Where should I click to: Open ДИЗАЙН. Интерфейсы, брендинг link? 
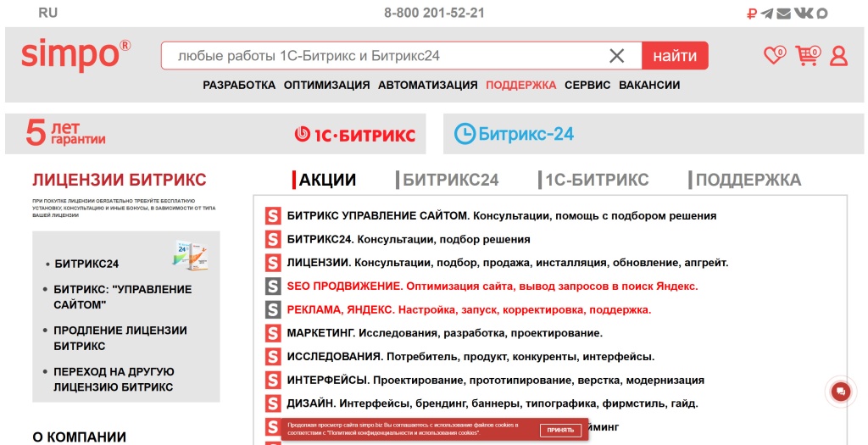(x=492, y=403)
